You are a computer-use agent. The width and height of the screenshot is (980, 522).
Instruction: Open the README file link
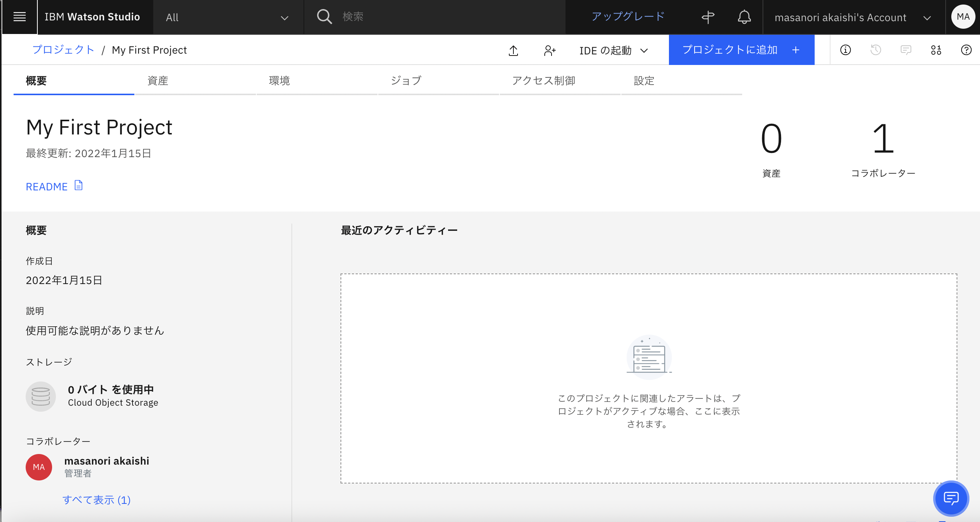(x=47, y=186)
